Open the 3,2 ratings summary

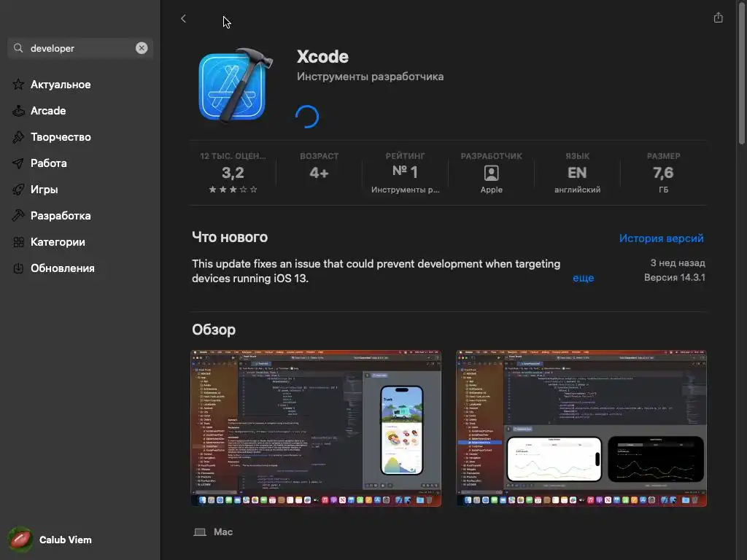tap(233, 173)
